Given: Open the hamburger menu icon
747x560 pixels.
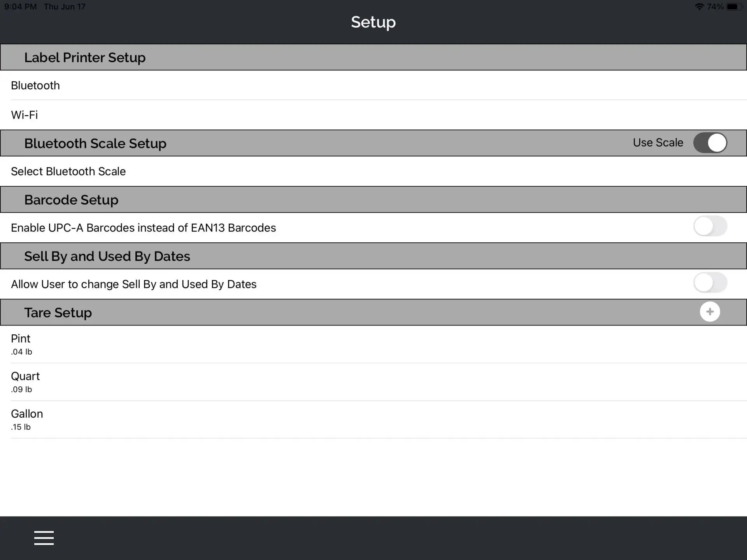Looking at the screenshot, I should coord(44,538).
